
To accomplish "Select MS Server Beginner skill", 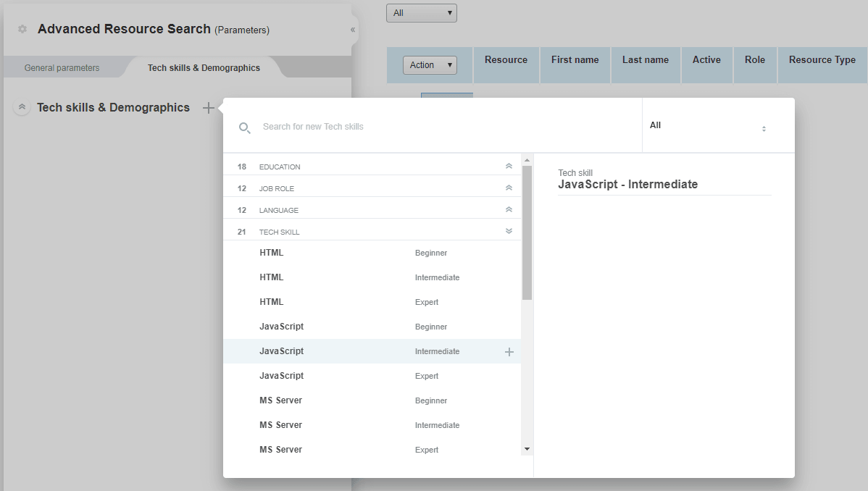I will click(x=372, y=400).
